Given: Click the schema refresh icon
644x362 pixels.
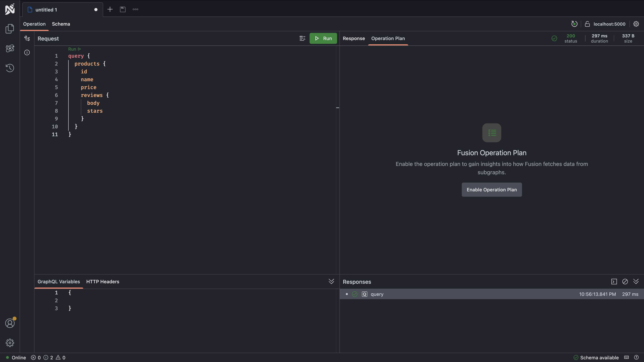Looking at the screenshot, I should tap(574, 24).
